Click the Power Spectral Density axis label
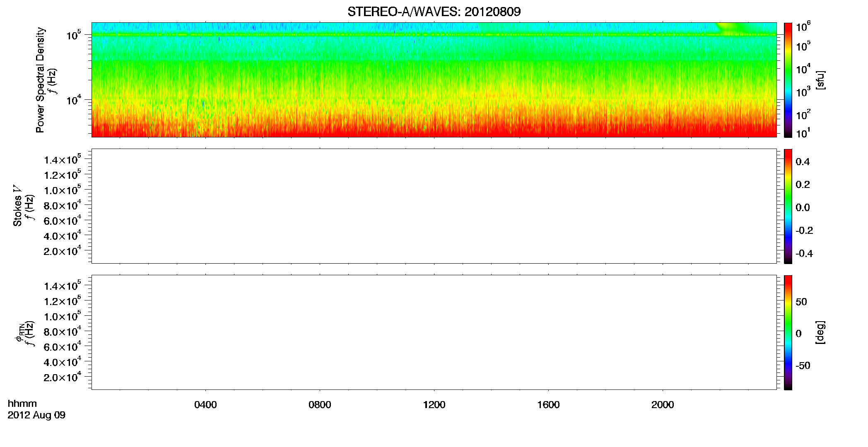This screenshot has height=447, width=868. click(40, 80)
